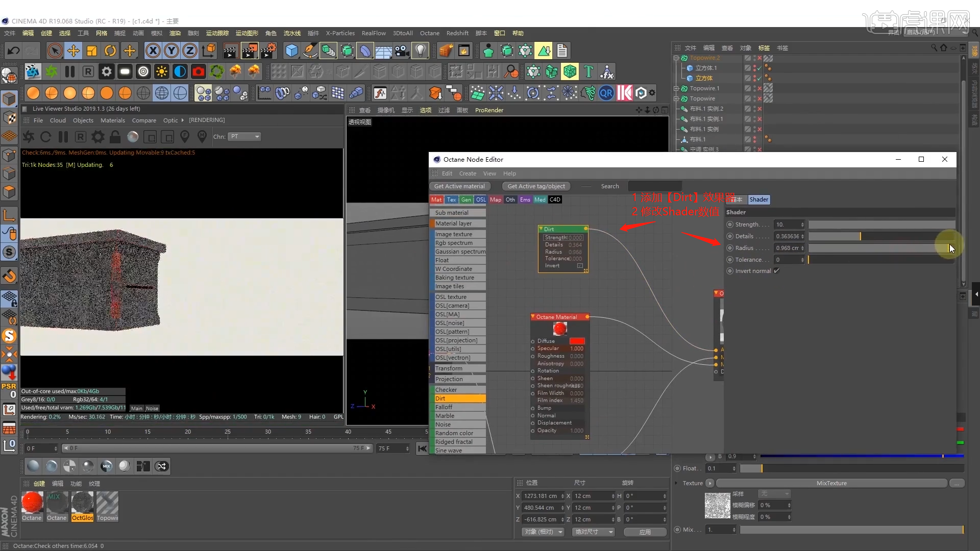Click Get Active tag/object button
Image resolution: width=980 pixels, height=551 pixels.
(x=536, y=186)
